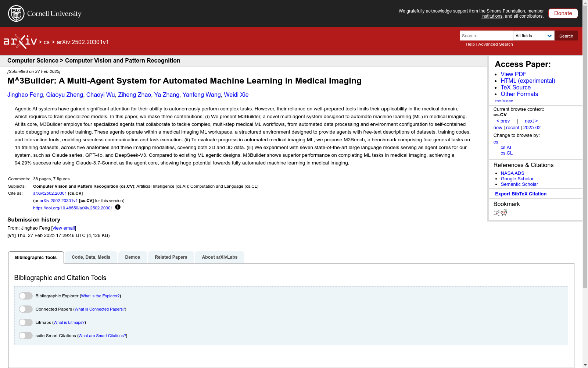Viewport: 588px width, 368px height.
Task: Open What is the Explorer? link
Action: [100, 296]
